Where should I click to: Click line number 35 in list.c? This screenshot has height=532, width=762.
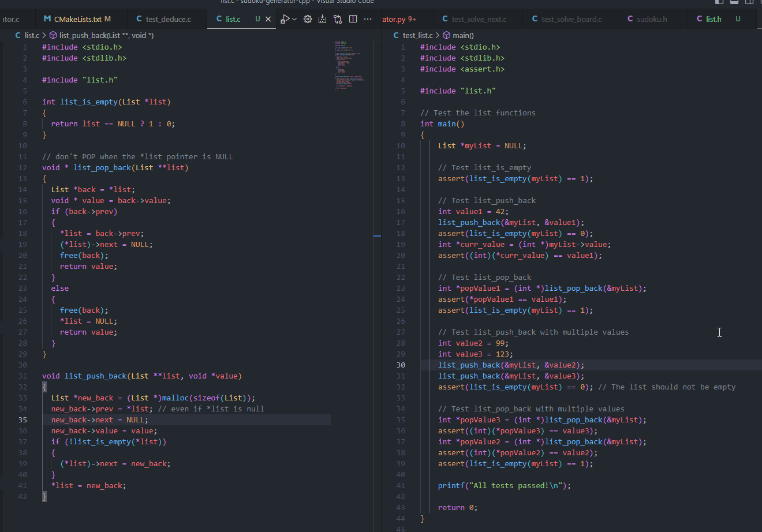[23, 419]
